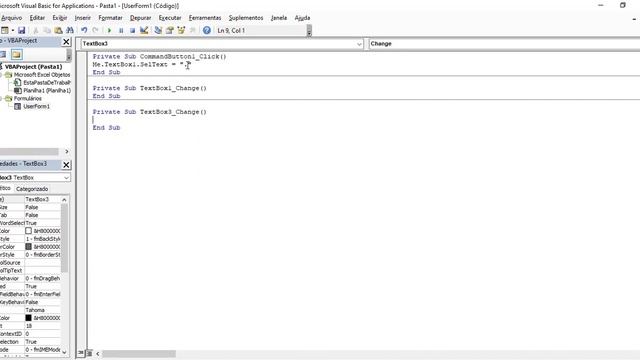Image resolution: width=640 pixels, height=360 pixels.
Task: Click the Reset stop square icon
Action: click(x=132, y=31)
